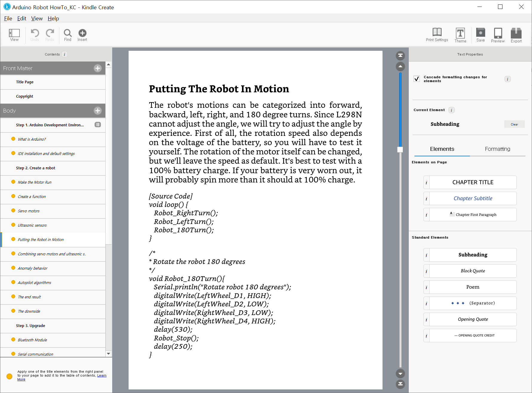Click info icon beside Current Element
532x393 pixels.
point(451,110)
